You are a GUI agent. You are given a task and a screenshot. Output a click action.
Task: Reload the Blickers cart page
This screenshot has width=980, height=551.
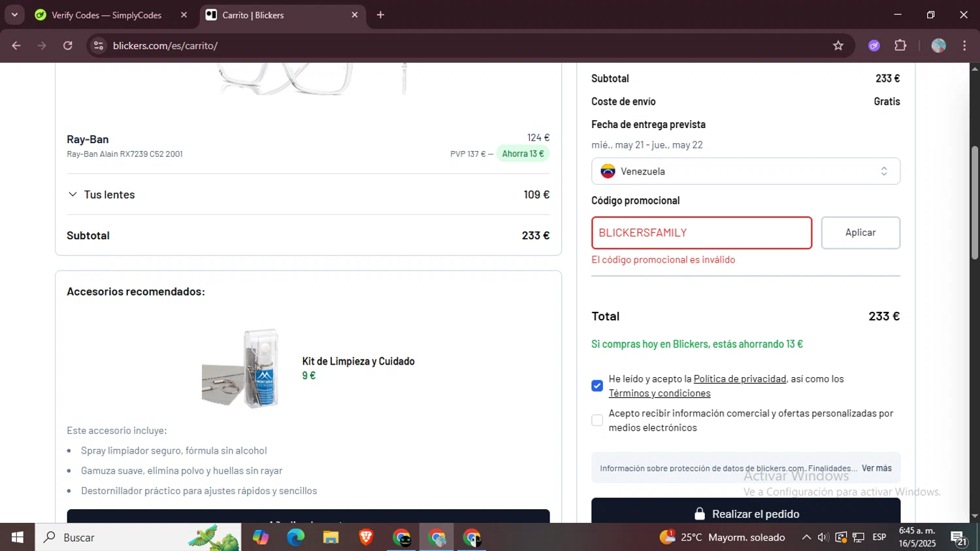coord(68,46)
